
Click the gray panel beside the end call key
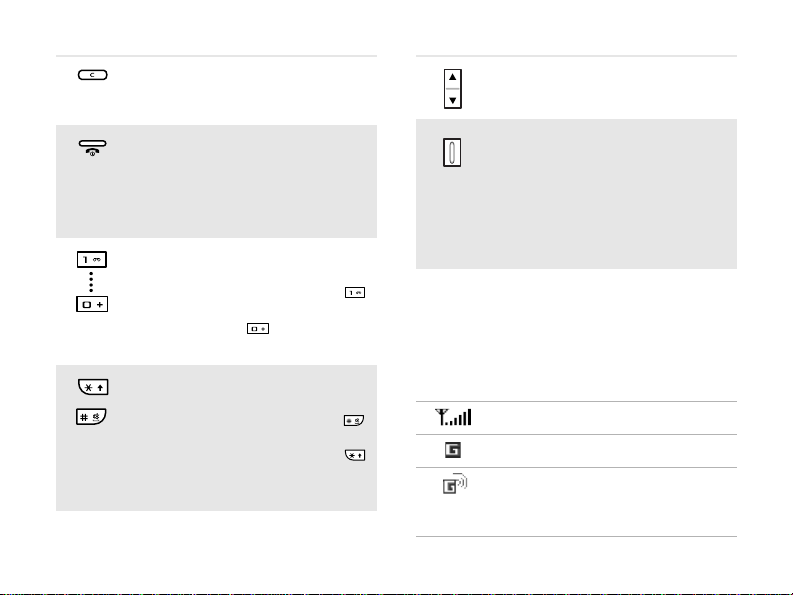[216, 181]
